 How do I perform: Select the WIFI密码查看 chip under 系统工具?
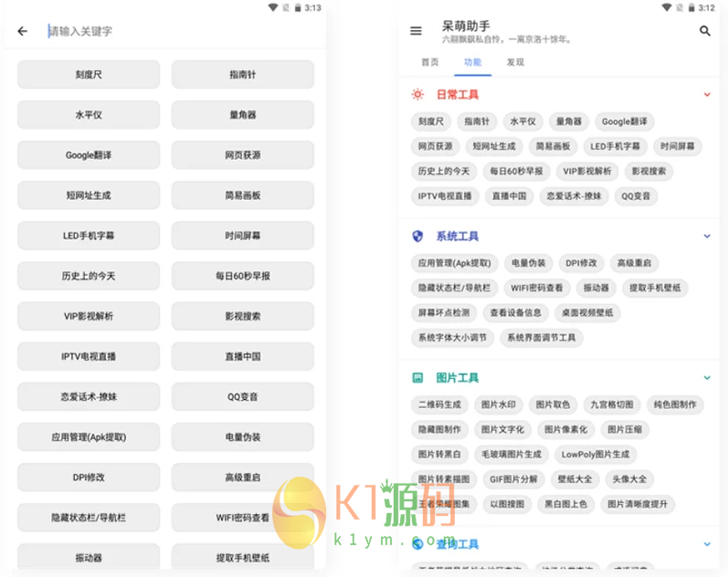coord(537,288)
